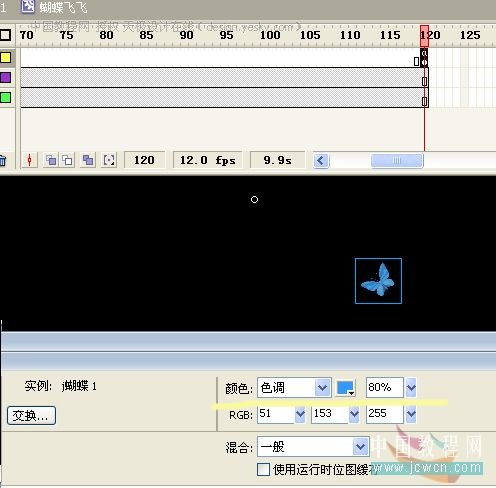Click edit multiple frames icon
Viewport: 496px width, 488px height.
tap(88, 160)
